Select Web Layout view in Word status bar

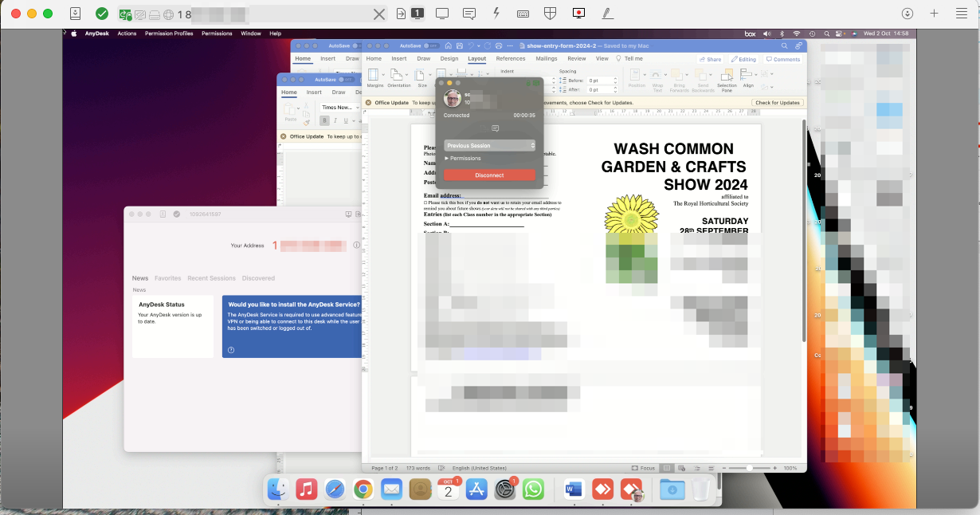pos(681,468)
